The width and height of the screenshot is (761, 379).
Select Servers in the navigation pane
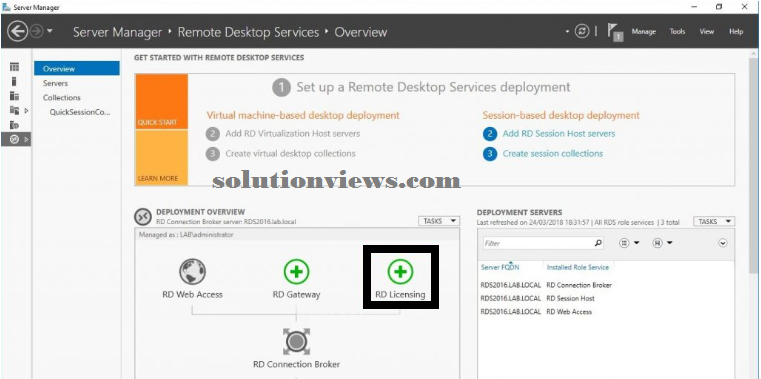(55, 83)
